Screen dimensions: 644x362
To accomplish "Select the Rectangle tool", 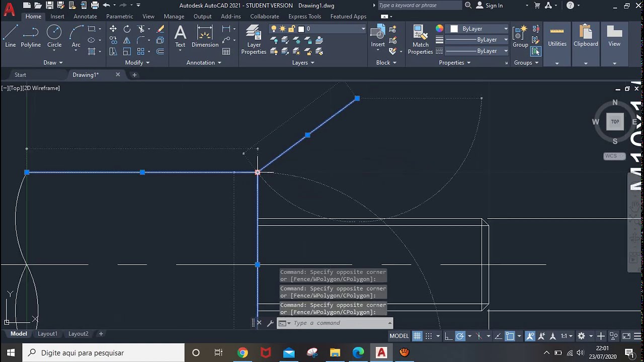I will click(x=92, y=29).
